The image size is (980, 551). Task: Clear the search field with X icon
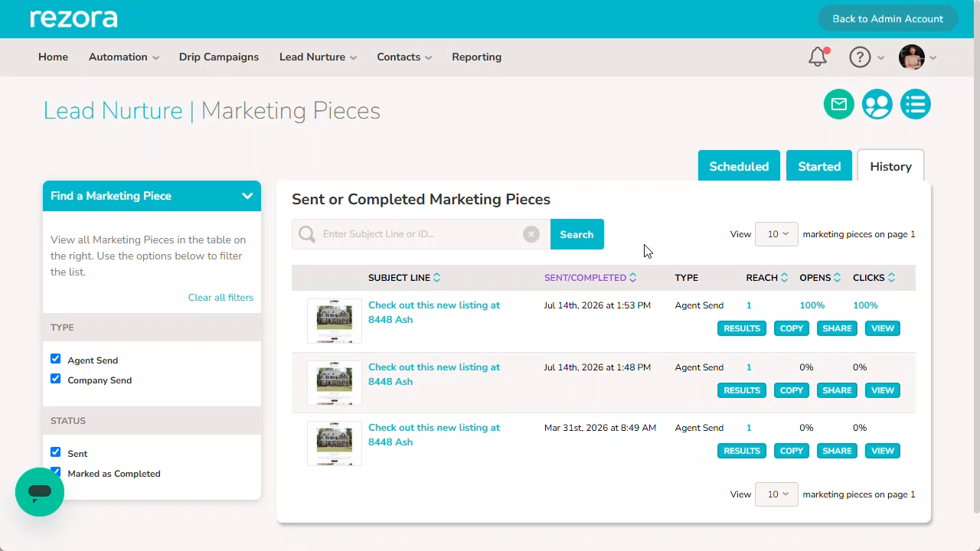(531, 234)
